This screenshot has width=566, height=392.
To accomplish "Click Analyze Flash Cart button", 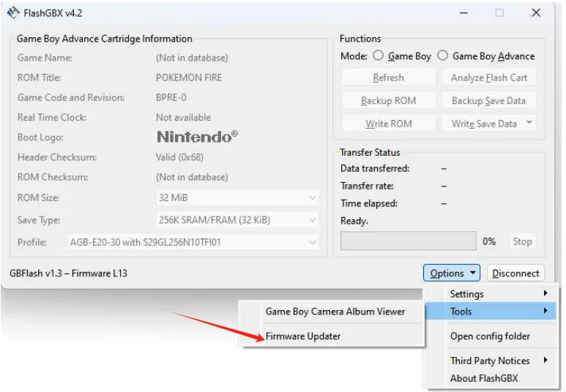I will [x=488, y=78].
